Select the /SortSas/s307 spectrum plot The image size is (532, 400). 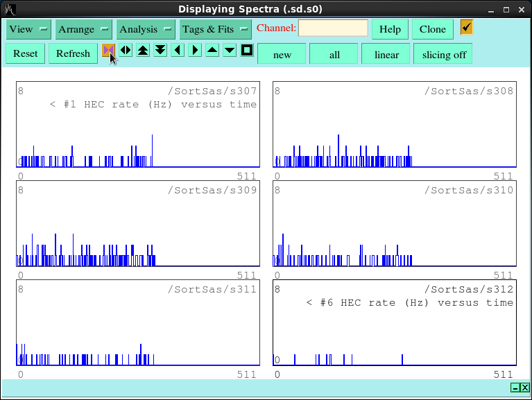click(138, 124)
